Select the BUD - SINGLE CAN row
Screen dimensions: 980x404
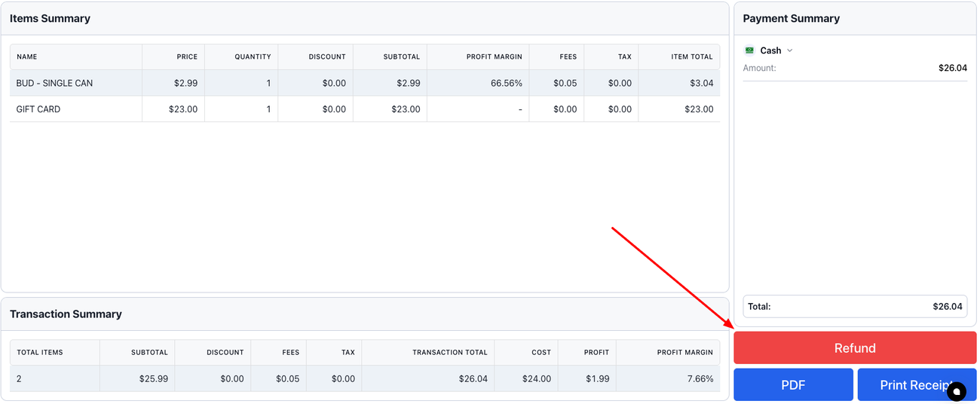[x=54, y=83]
